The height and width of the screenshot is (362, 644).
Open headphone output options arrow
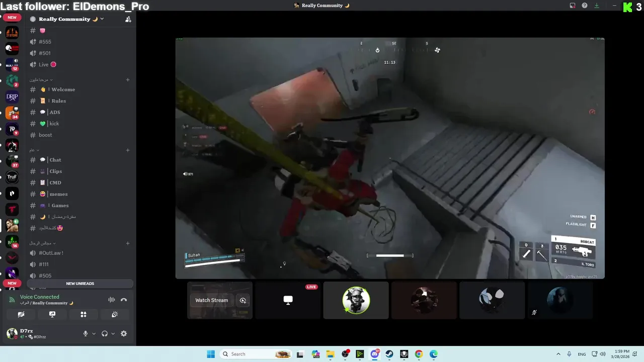[113, 334]
